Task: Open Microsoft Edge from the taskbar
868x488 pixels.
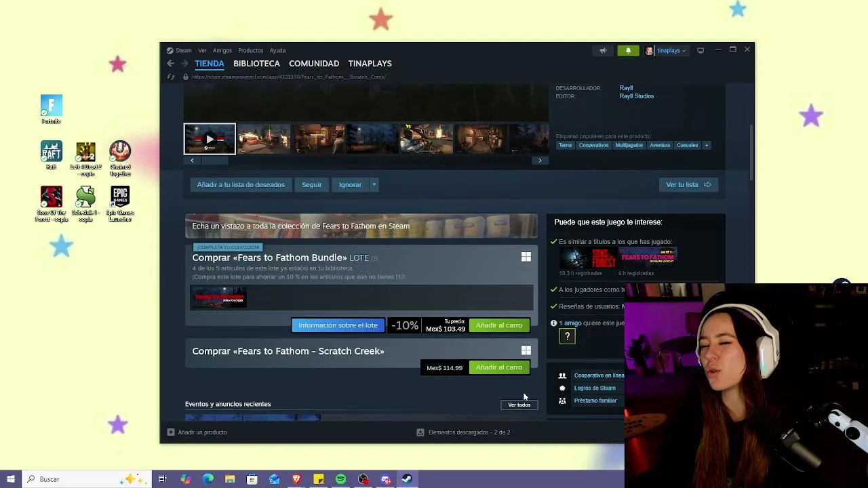Action: (208, 479)
